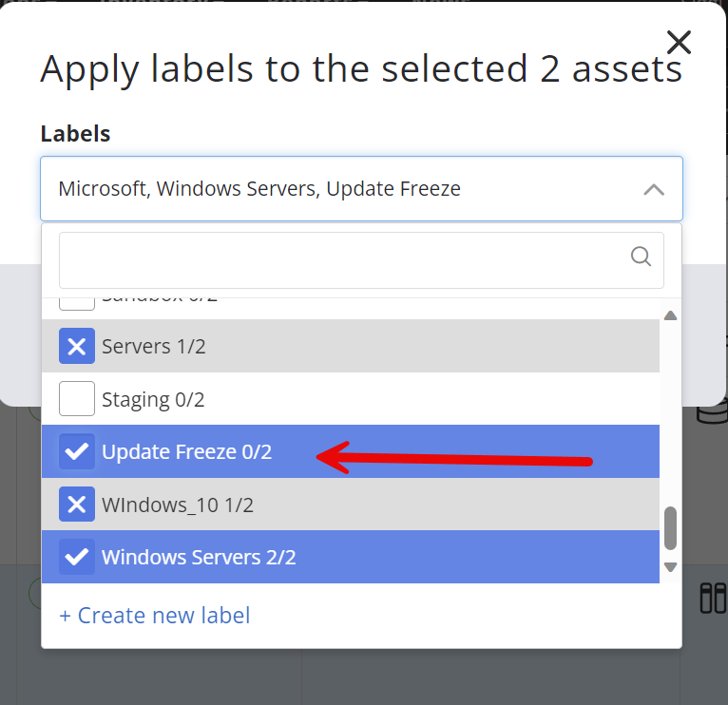The width and height of the screenshot is (728, 705).
Task: Check the partially visible Sandbox checkbox
Action: point(77,302)
